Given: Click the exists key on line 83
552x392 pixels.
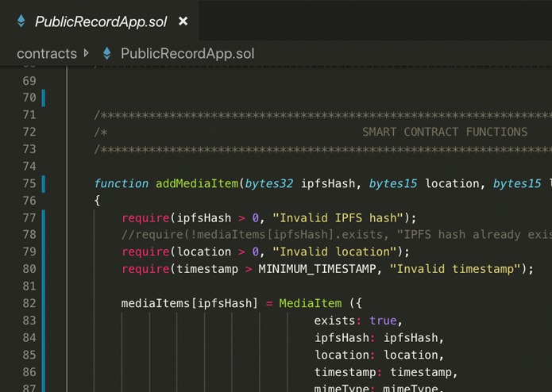Looking at the screenshot, I should click(334, 321).
